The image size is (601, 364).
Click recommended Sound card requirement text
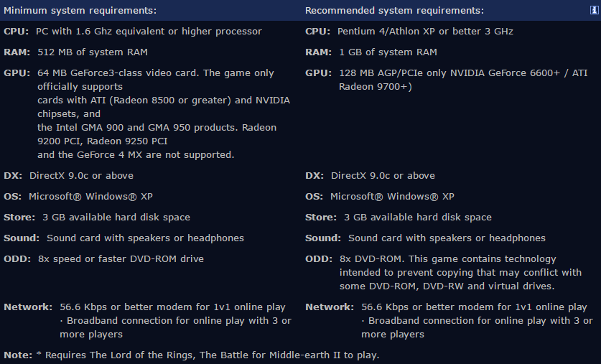(447, 238)
